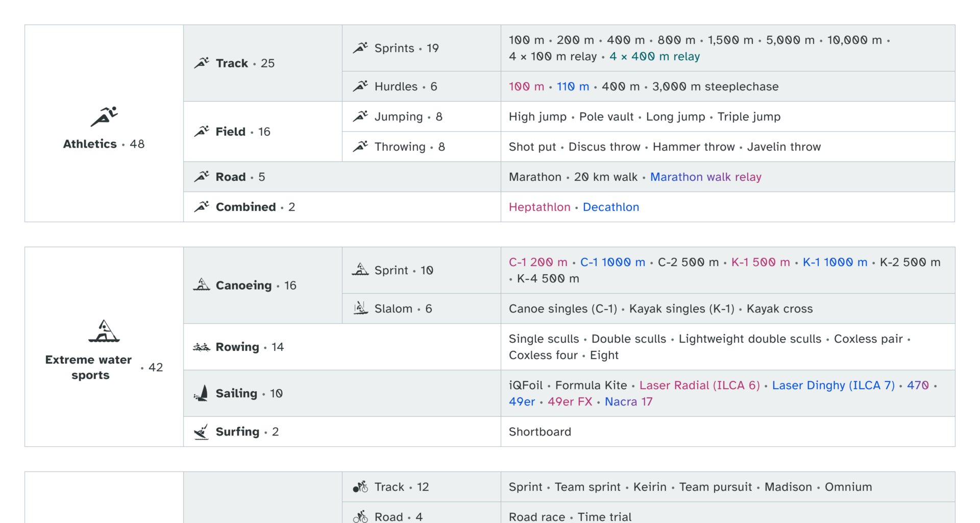Click the Track · 25 label
Screen dimensions: 980x523
[245, 63]
